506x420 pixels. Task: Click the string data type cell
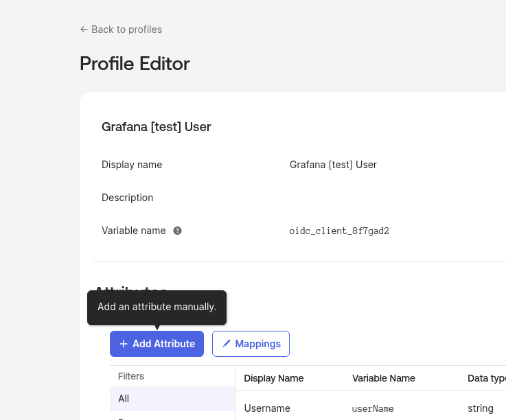coord(481,408)
